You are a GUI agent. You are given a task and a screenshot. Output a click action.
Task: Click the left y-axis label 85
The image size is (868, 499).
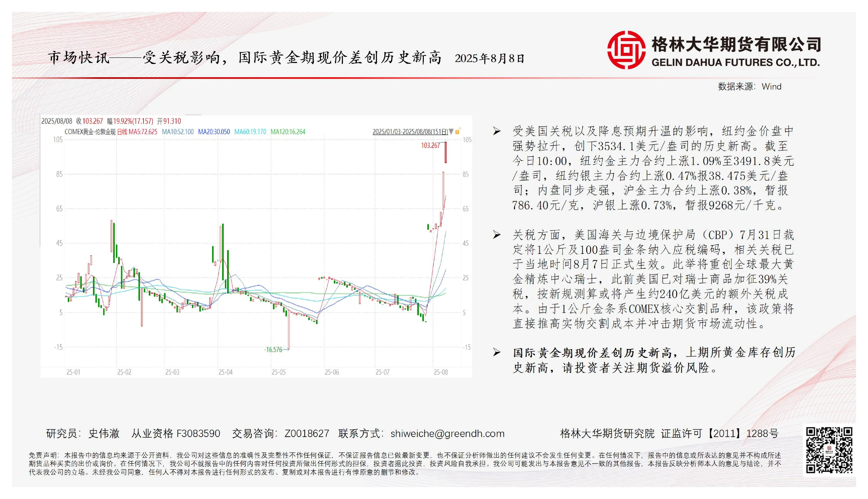(60, 174)
